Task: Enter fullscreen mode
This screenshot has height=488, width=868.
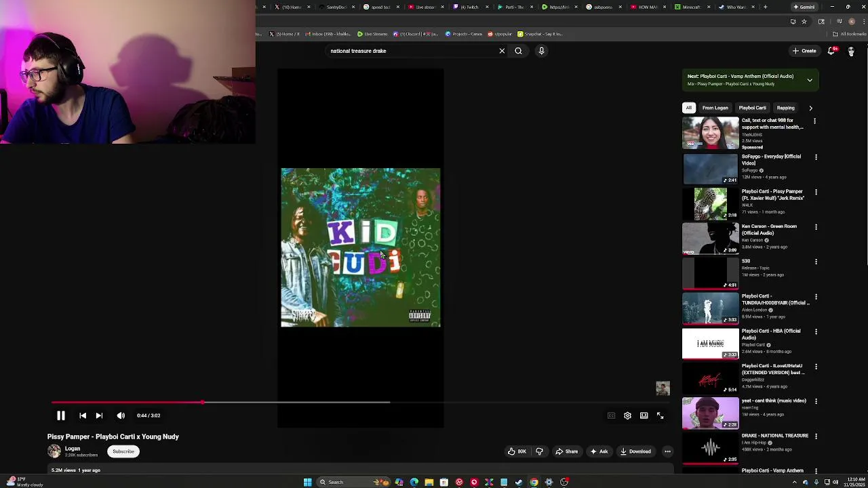Action: pyautogui.click(x=660, y=415)
